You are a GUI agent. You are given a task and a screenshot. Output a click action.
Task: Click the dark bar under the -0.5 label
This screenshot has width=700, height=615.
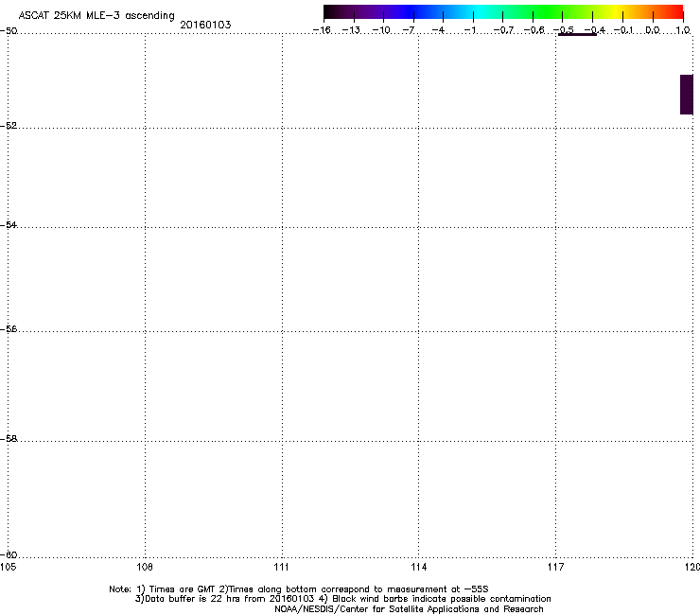[577, 34]
